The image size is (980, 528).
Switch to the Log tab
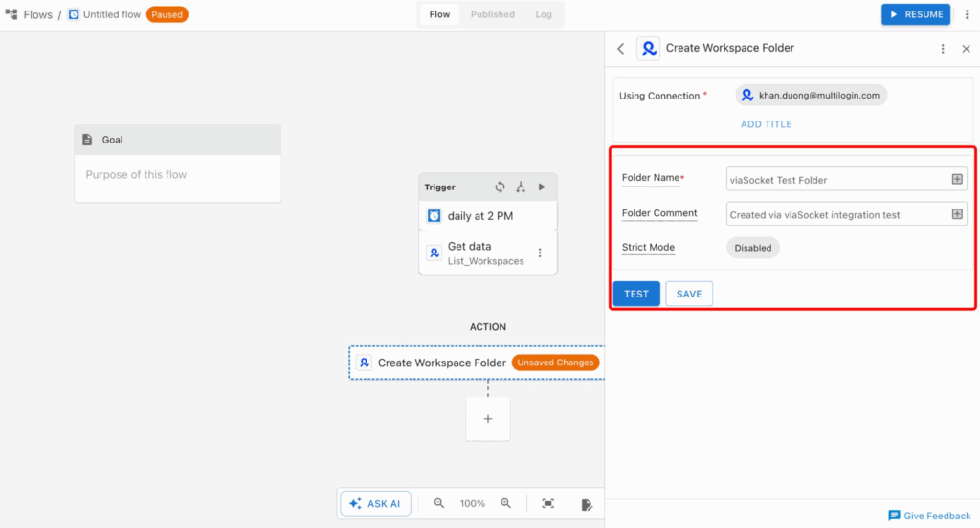pos(544,14)
